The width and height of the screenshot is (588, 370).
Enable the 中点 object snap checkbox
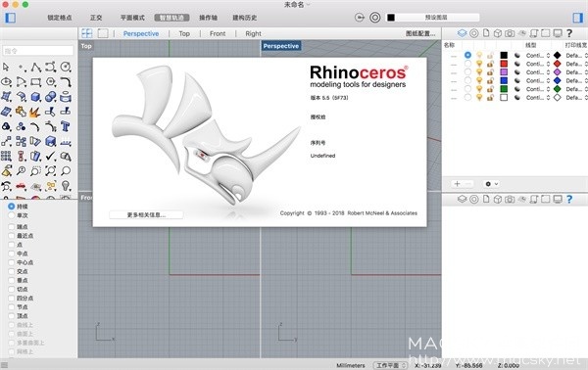click(12, 254)
